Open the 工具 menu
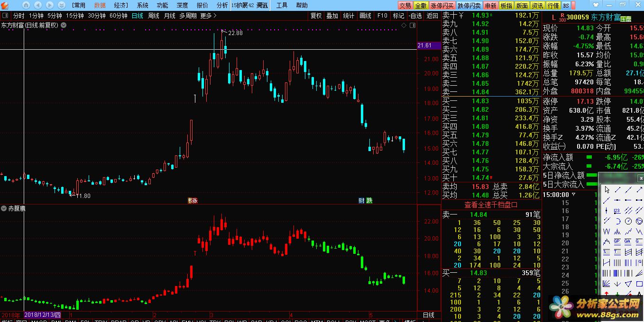The height and width of the screenshot is (322, 644). coord(282,5)
